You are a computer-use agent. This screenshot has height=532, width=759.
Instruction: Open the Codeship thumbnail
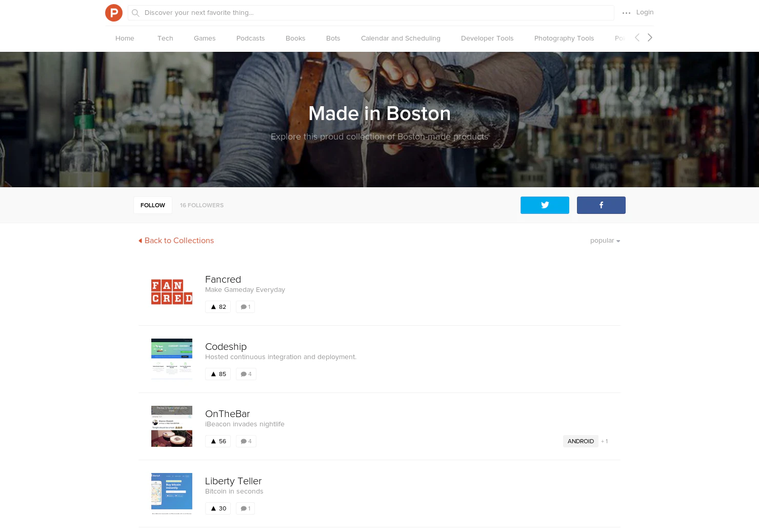172,359
